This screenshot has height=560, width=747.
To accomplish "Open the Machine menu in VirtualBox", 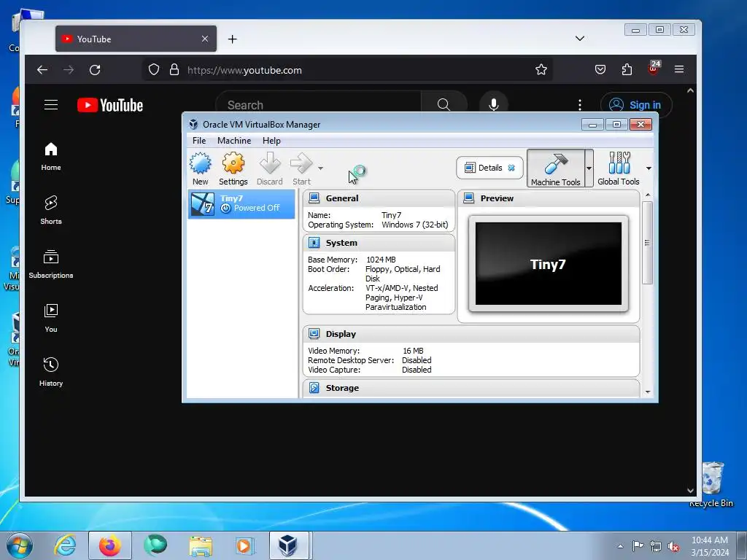I will (x=234, y=141).
